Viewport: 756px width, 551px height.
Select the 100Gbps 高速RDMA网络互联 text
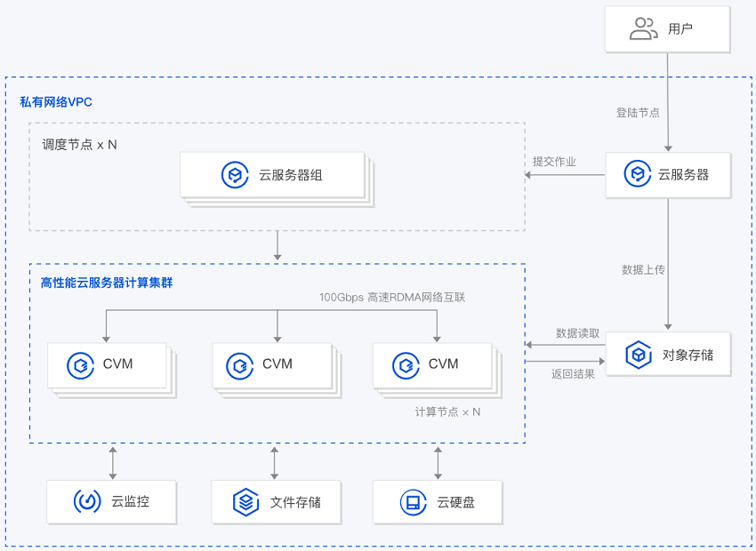pyautogui.click(x=392, y=298)
